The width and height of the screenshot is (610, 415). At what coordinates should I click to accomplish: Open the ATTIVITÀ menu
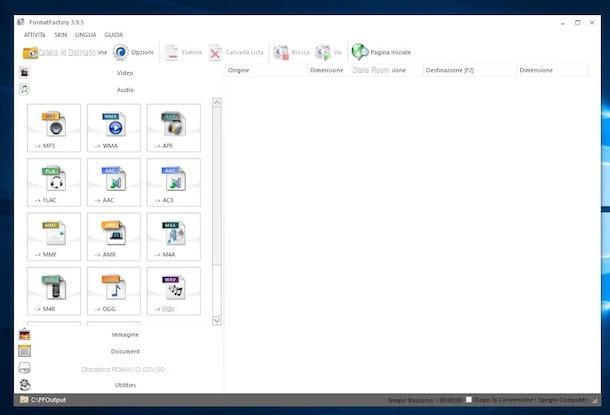click(x=35, y=35)
